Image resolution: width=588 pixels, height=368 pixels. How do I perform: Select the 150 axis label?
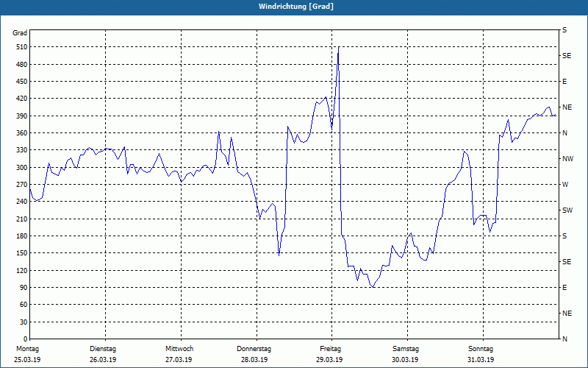[x=21, y=253]
